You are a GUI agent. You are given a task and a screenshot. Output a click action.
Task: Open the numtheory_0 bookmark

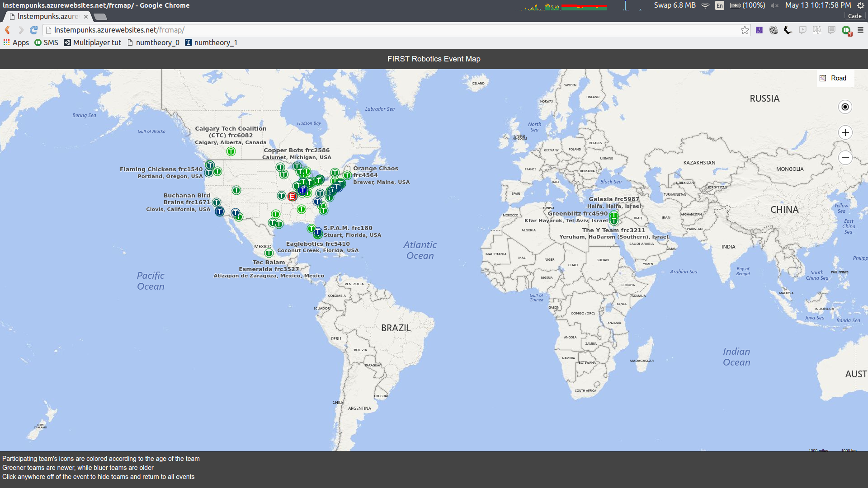153,42
